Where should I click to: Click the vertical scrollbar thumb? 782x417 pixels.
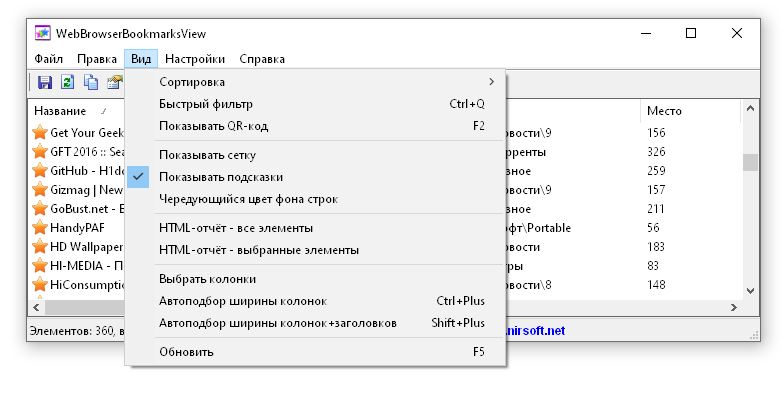750,162
